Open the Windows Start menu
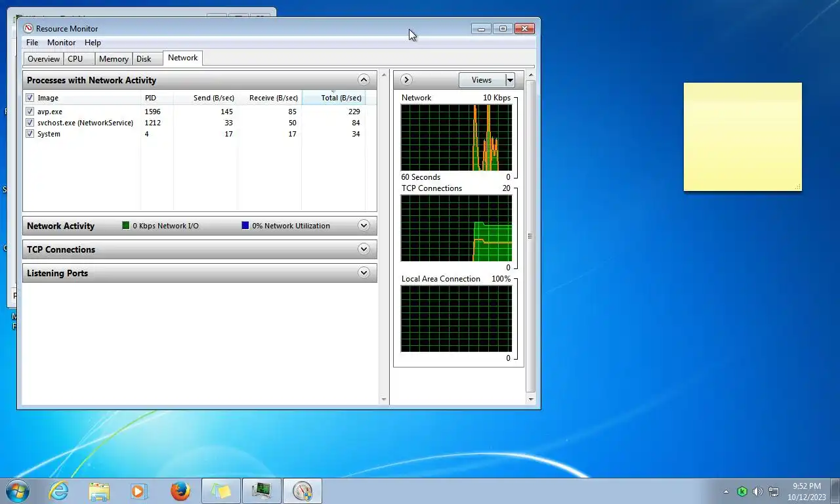Screen dimensions: 840x504 coord(17,491)
